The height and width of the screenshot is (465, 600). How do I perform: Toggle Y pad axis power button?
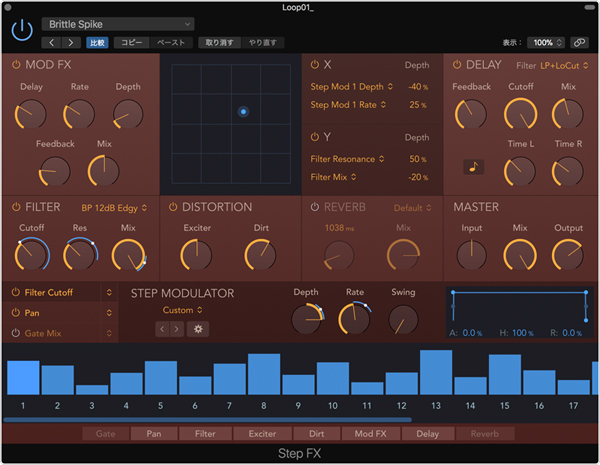315,137
